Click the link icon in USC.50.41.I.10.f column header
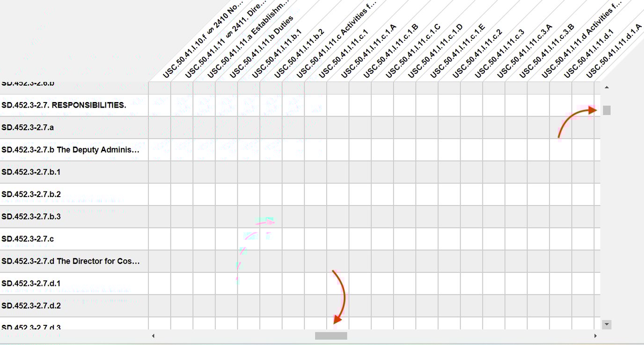644x345 pixels. (210, 30)
